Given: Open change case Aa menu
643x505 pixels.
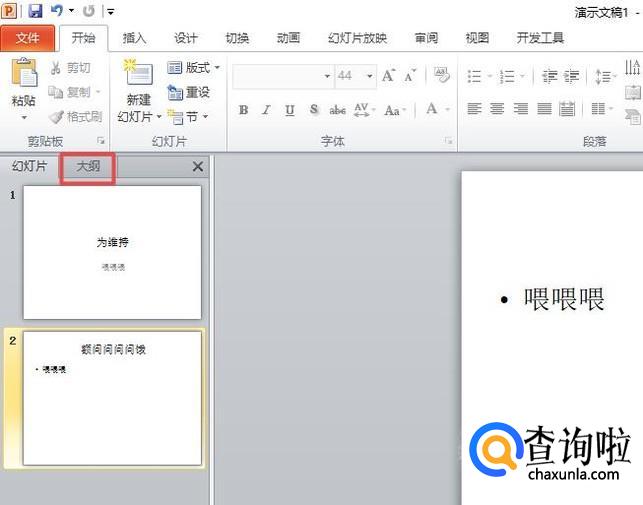Looking at the screenshot, I should (395, 110).
